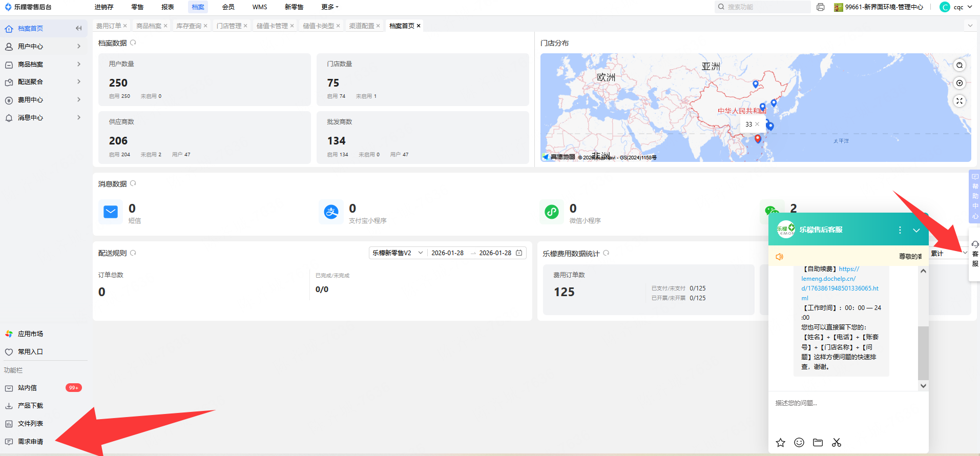Open the 更多 top menu dropdown

pyautogui.click(x=329, y=7)
